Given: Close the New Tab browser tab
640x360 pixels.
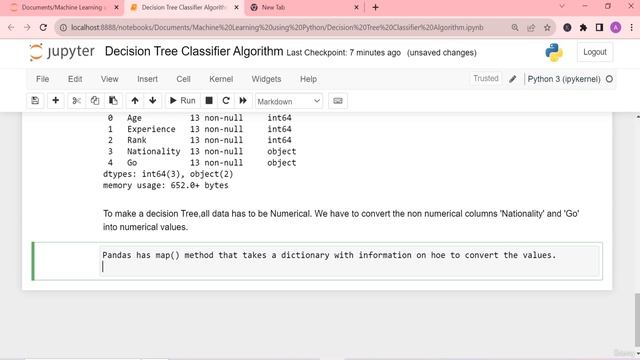Looking at the screenshot, I should (356, 7).
